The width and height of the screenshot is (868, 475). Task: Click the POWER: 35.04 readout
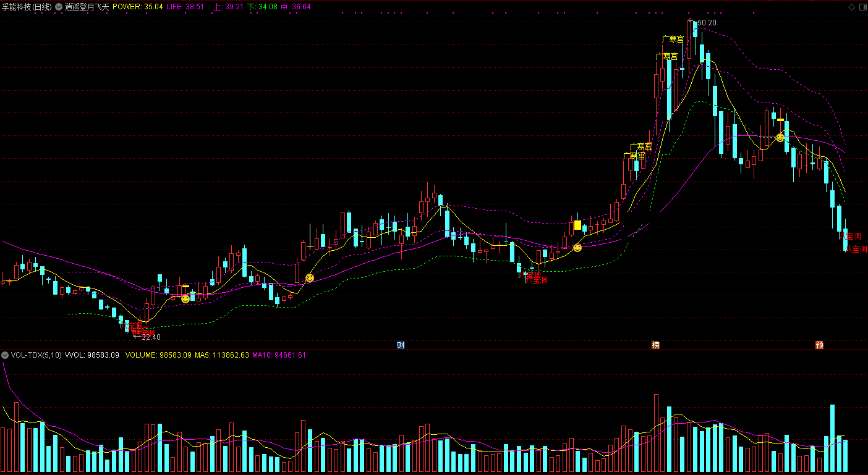tap(137, 7)
